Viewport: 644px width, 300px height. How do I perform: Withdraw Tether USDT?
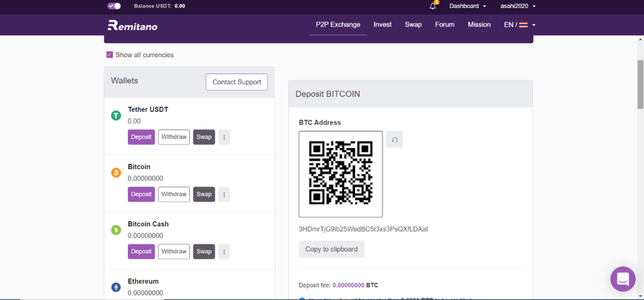pos(174,137)
